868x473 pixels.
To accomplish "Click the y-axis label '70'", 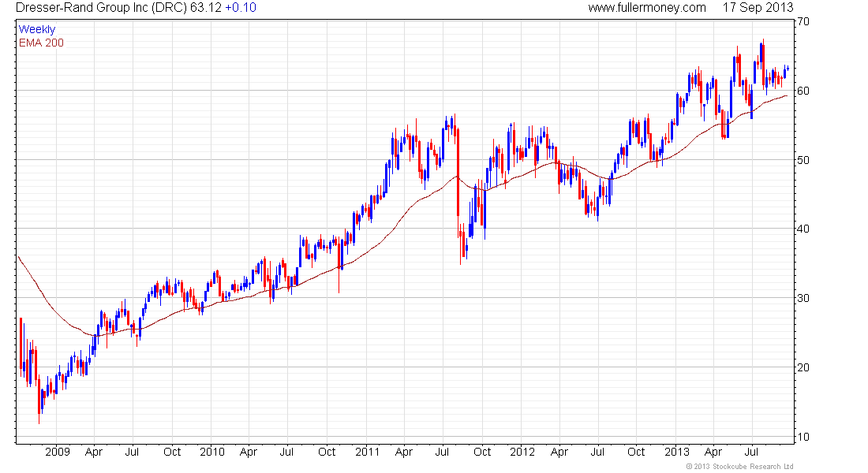I will click(803, 21).
